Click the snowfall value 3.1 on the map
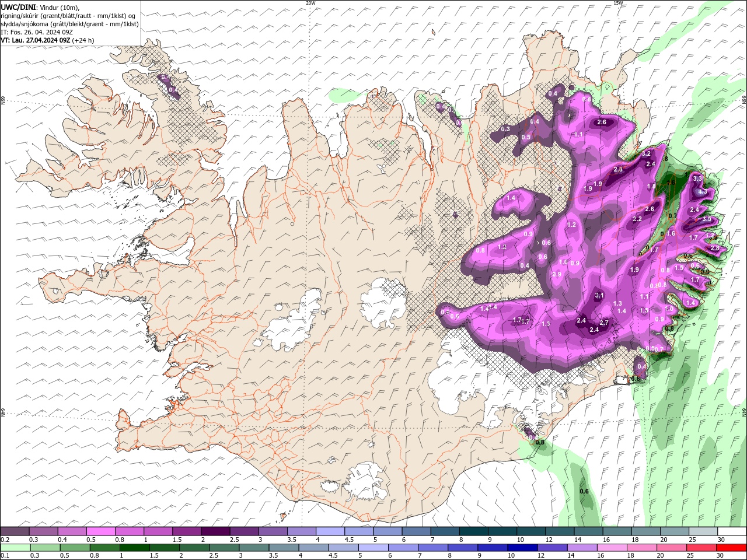This screenshot has height=560, width=747. tap(599, 296)
